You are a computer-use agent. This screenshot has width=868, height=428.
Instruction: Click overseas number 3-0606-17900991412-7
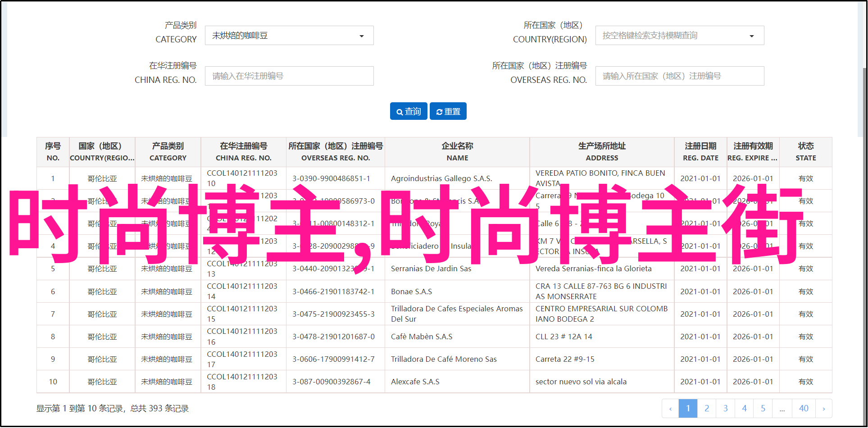pos(333,359)
